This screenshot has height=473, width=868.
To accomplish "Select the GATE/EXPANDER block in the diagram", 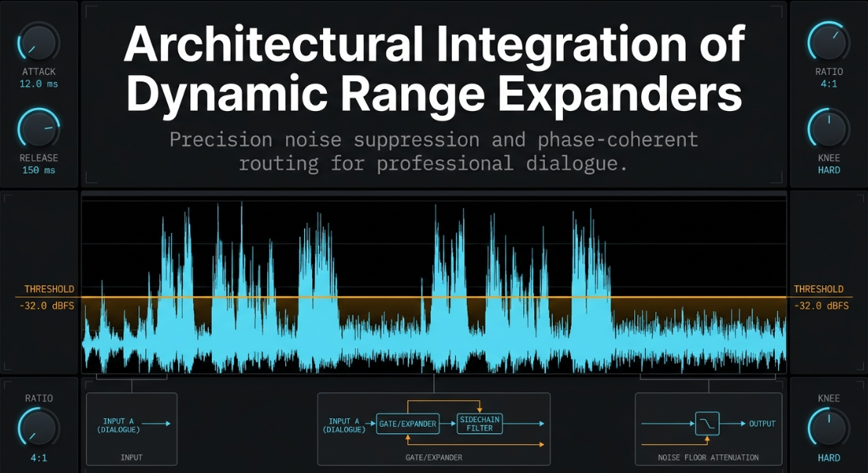I will tap(408, 425).
